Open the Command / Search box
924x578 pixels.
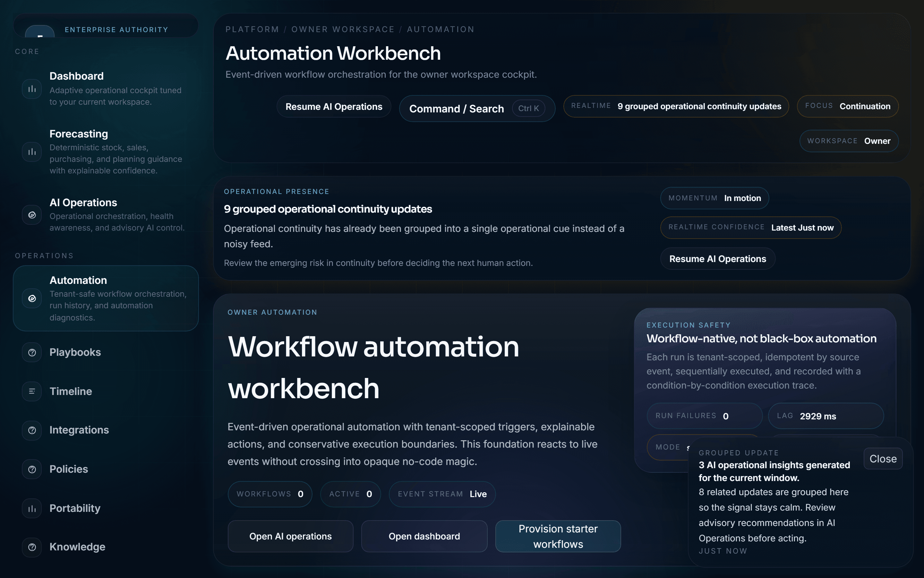click(x=477, y=109)
